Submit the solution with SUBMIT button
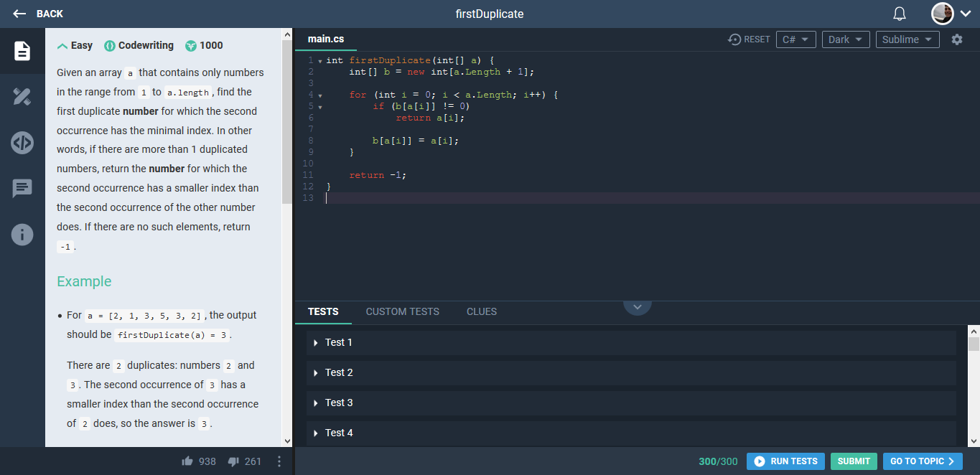Screen dimensions: 980x475 click(854, 461)
